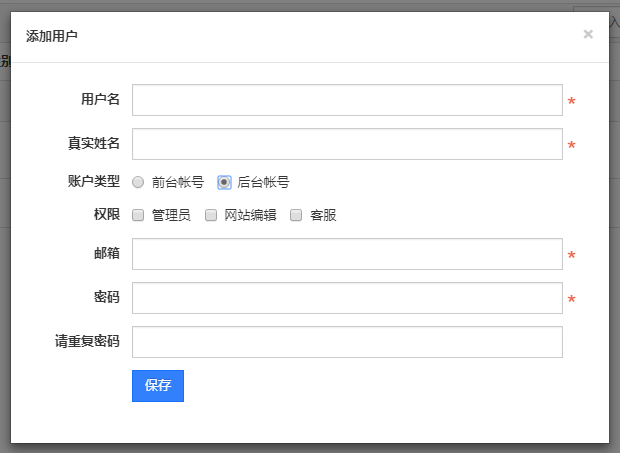Image resolution: width=620 pixels, height=453 pixels.
Task: Click the 账户类型 row label
Action: tap(94, 181)
